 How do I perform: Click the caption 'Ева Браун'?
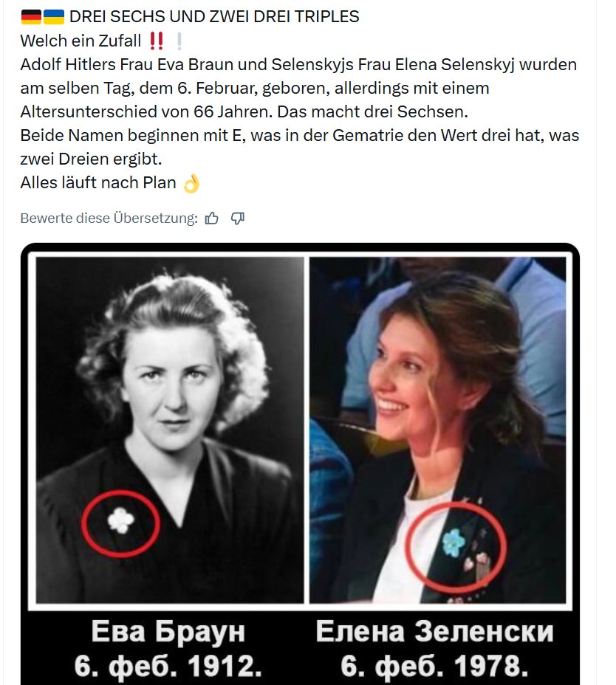[x=168, y=631]
